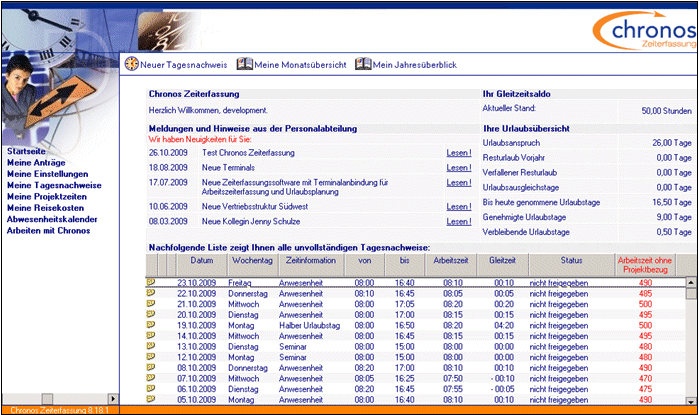This screenshot has width=699, height=415.
Task: Read the Test Chronos Zeiterfassung message
Action: (x=459, y=153)
